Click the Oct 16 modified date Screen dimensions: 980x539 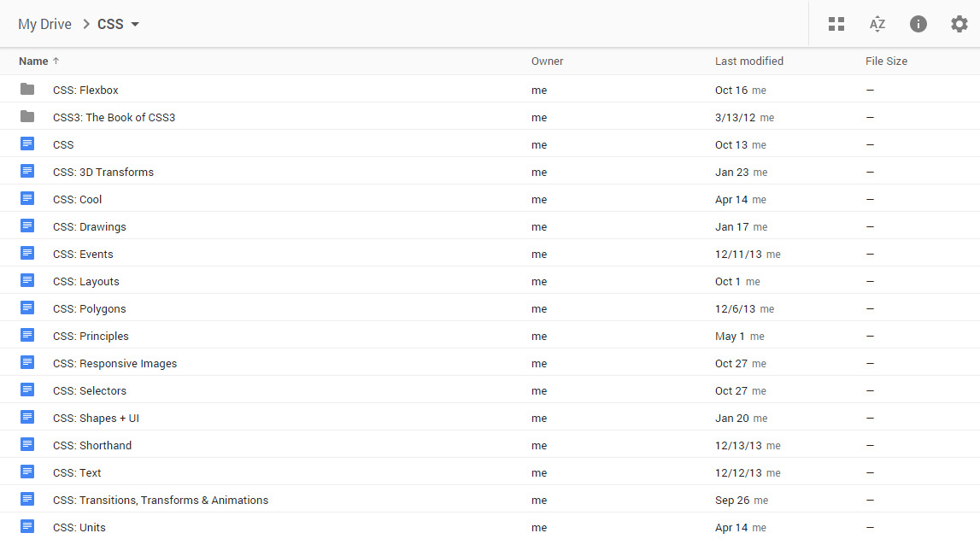click(731, 90)
